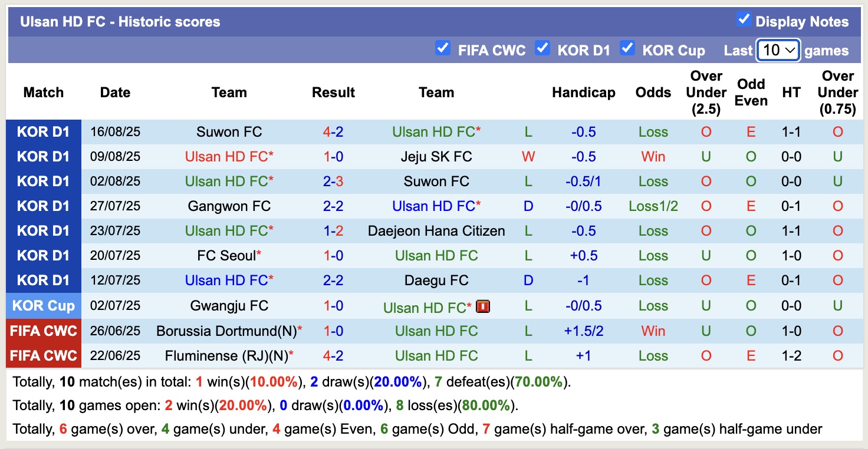Disable the KOR D1 filter checkbox
The image size is (868, 449).
(x=542, y=48)
